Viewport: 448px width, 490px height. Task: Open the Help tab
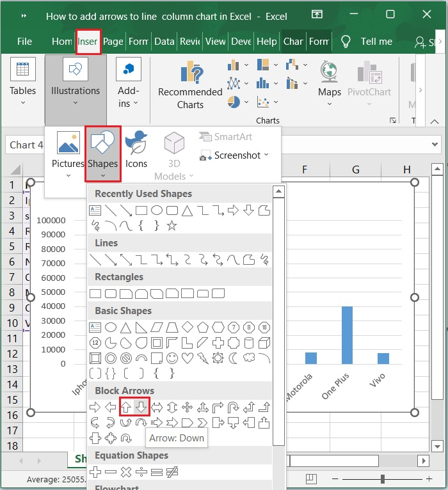267,41
